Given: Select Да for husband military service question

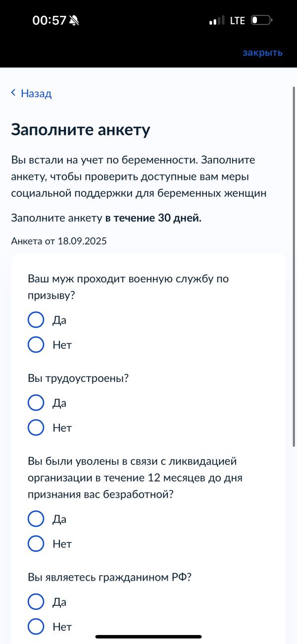Looking at the screenshot, I should tap(36, 320).
